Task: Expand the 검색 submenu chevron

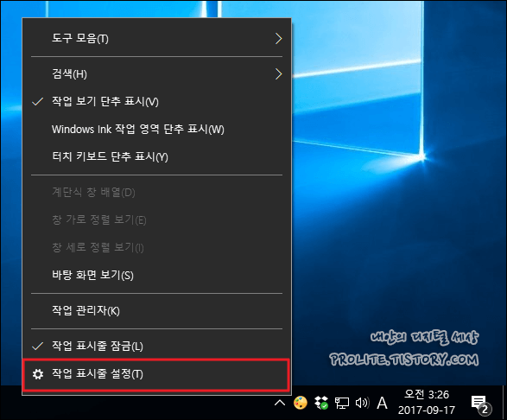Action: pyautogui.click(x=278, y=74)
